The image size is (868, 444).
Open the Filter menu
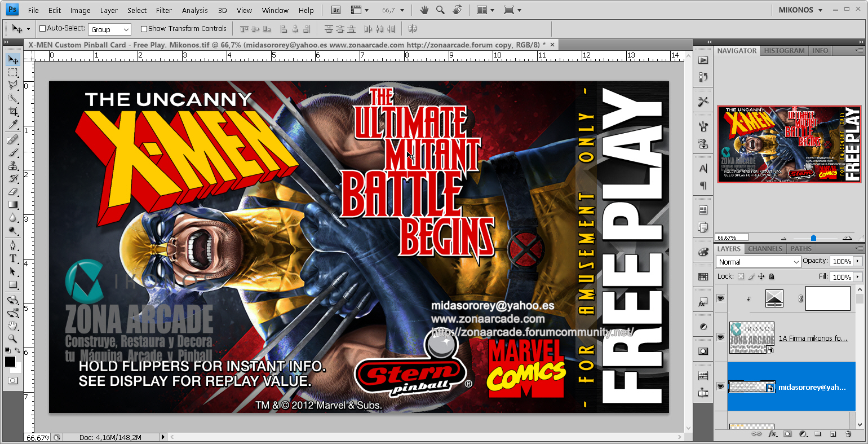164,10
